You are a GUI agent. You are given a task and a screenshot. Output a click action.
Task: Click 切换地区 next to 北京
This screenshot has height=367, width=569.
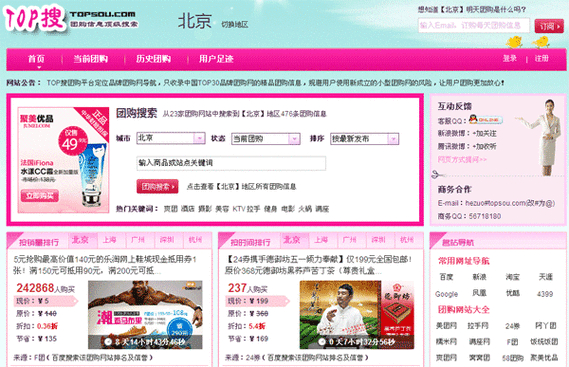click(x=235, y=25)
